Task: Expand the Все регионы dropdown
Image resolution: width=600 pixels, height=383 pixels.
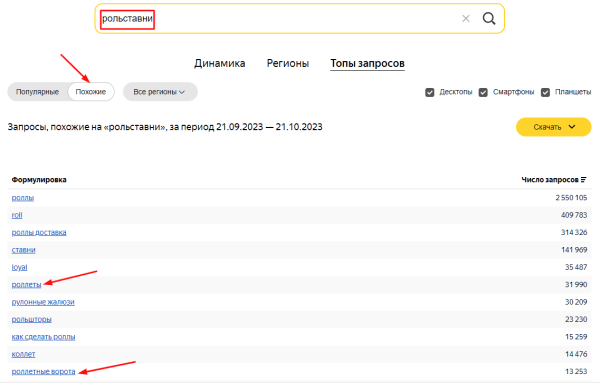Action: [160, 92]
